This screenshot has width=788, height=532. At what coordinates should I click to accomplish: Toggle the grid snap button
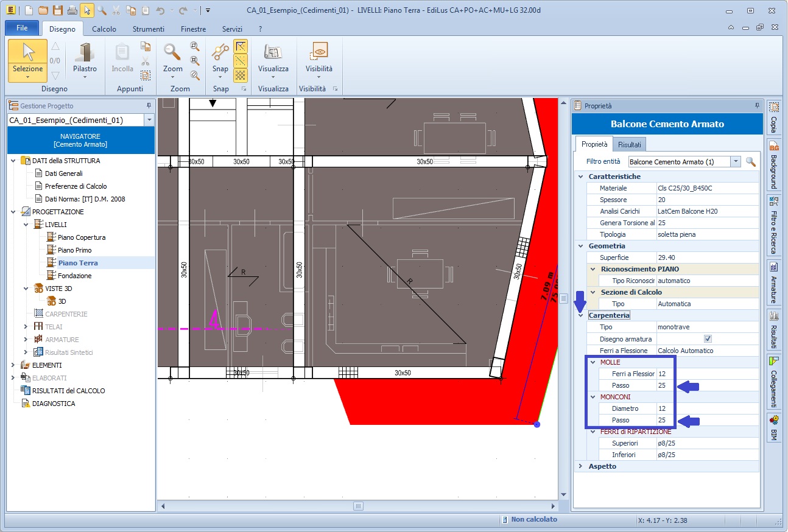click(241, 75)
